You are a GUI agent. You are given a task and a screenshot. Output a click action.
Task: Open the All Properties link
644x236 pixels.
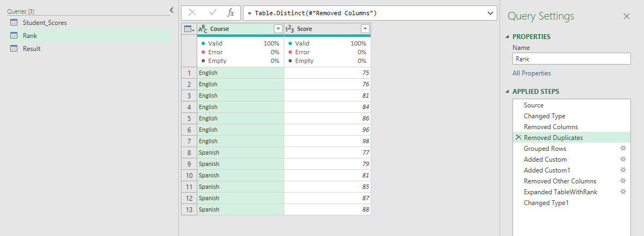532,73
